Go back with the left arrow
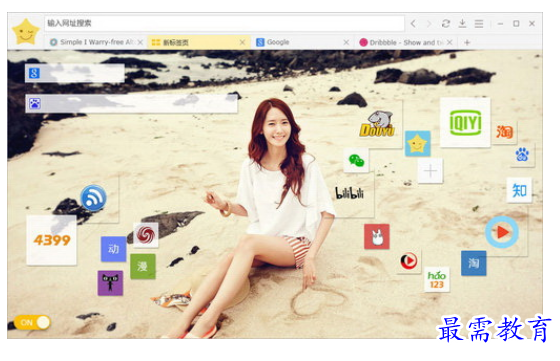The height and width of the screenshot is (361, 560). click(413, 24)
